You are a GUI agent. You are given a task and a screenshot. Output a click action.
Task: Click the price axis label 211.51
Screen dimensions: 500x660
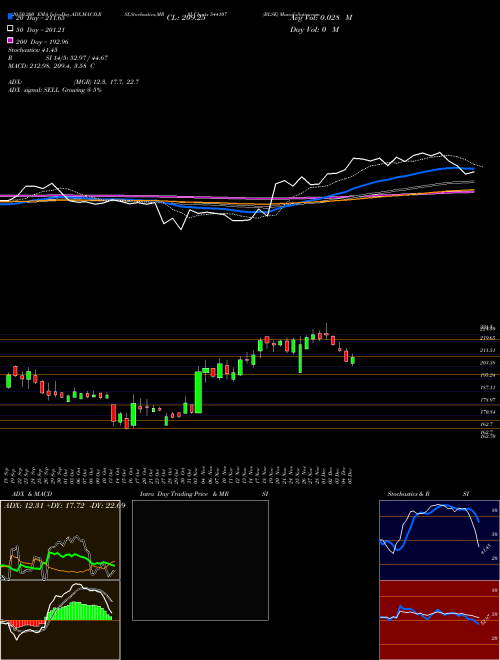pyautogui.click(x=488, y=350)
